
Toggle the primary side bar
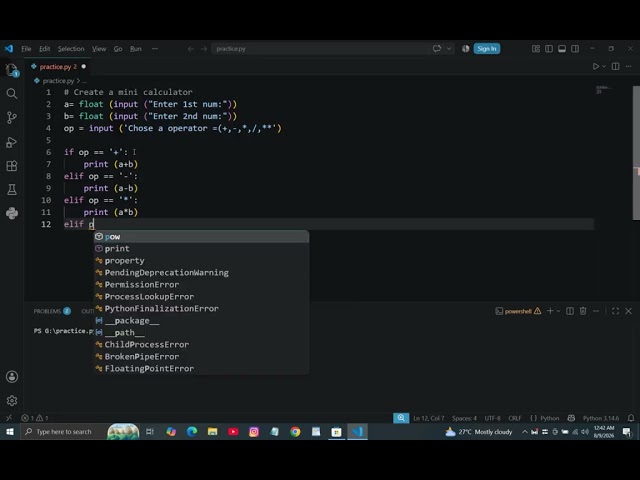pos(549,49)
